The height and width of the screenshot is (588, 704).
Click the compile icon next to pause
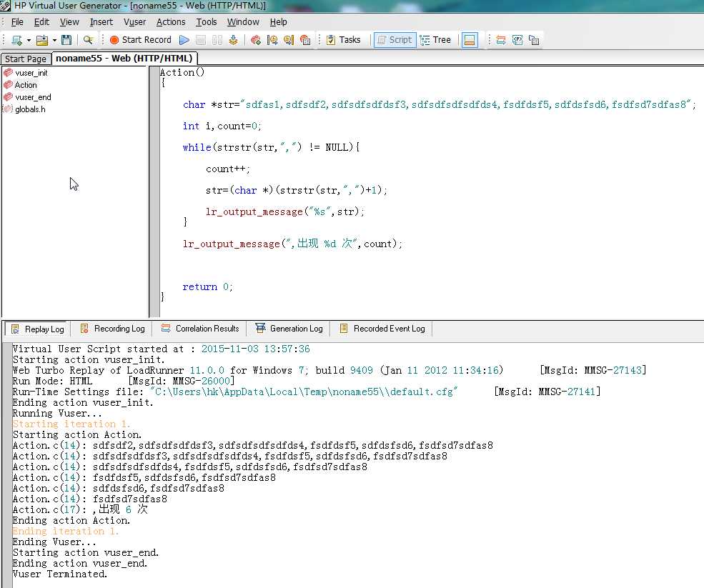[x=233, y=40]
